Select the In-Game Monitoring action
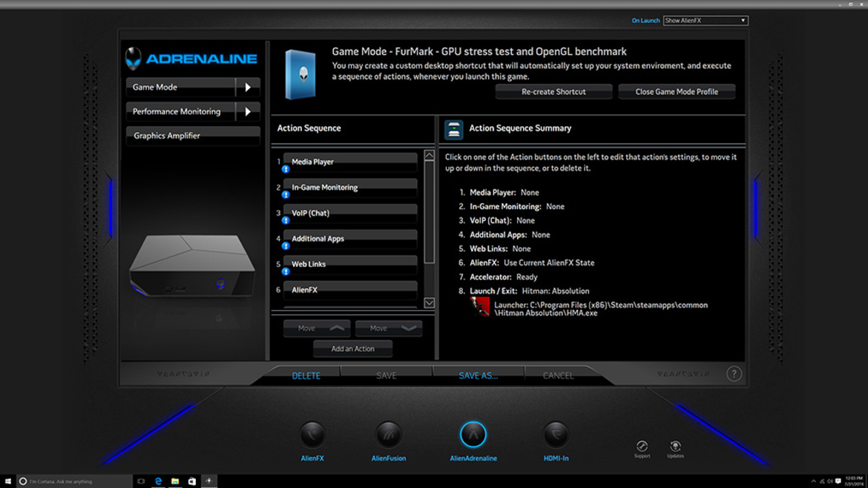 tap(350, 188)
